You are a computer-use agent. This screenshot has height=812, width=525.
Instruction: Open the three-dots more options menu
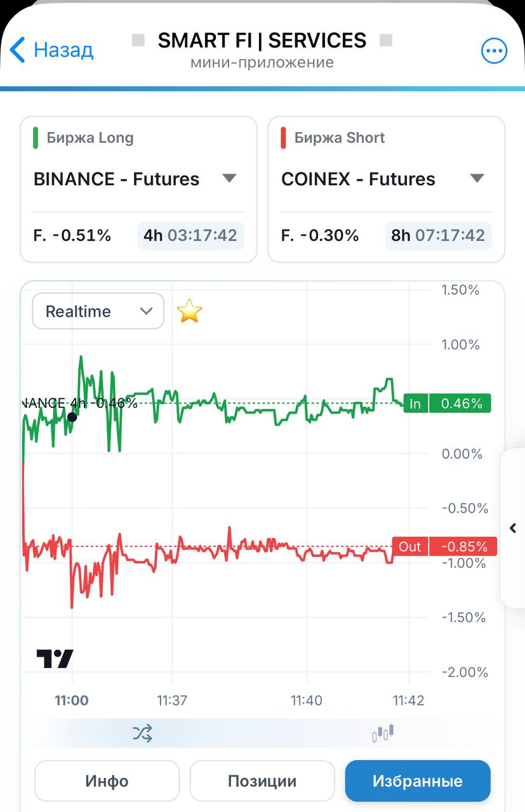494,51
